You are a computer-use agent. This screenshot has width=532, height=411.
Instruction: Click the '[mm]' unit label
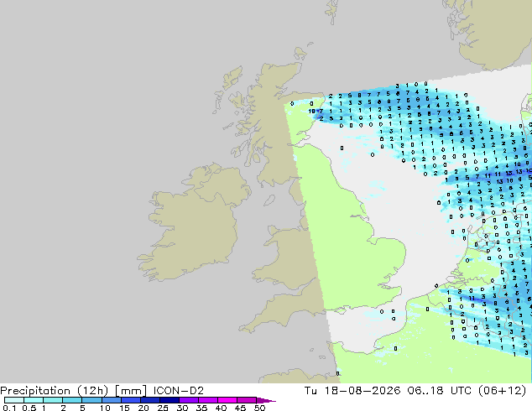[x=131, y=391]
